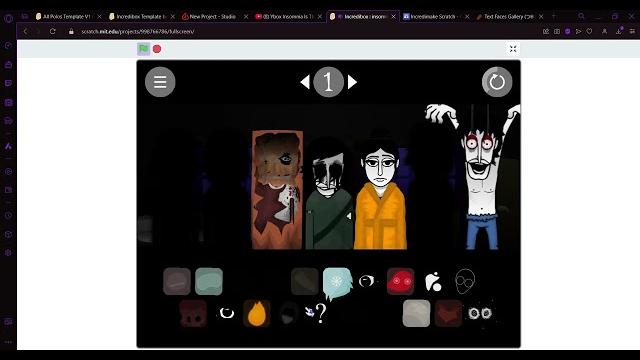Switch to the Incredibox Template tab
The image size is (640, 360).
click(140, 17)
